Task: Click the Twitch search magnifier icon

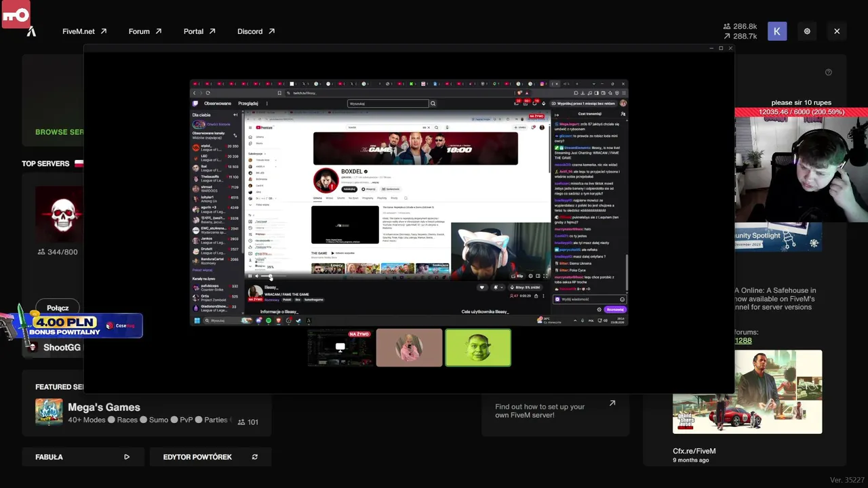Action: (x=433, y=104)
